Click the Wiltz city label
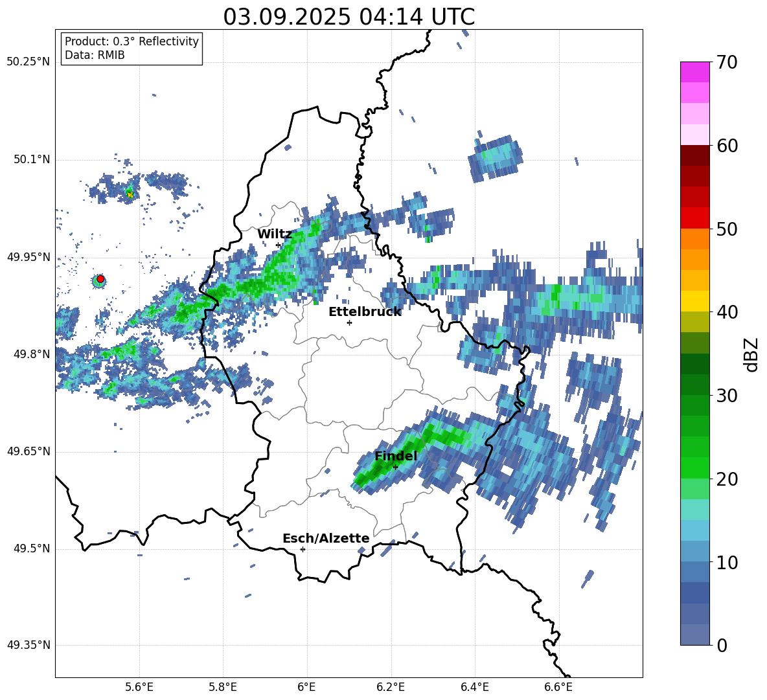 click(x=275, y=234)
